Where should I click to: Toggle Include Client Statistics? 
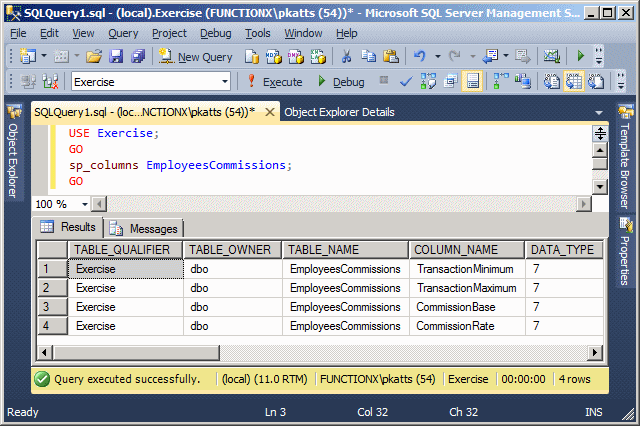[522, 81]
